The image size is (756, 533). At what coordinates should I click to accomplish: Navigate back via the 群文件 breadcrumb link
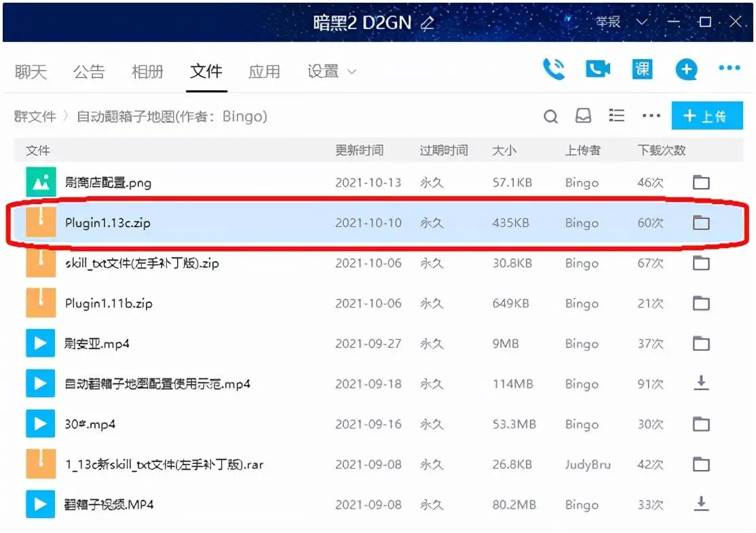coord(34,117)
